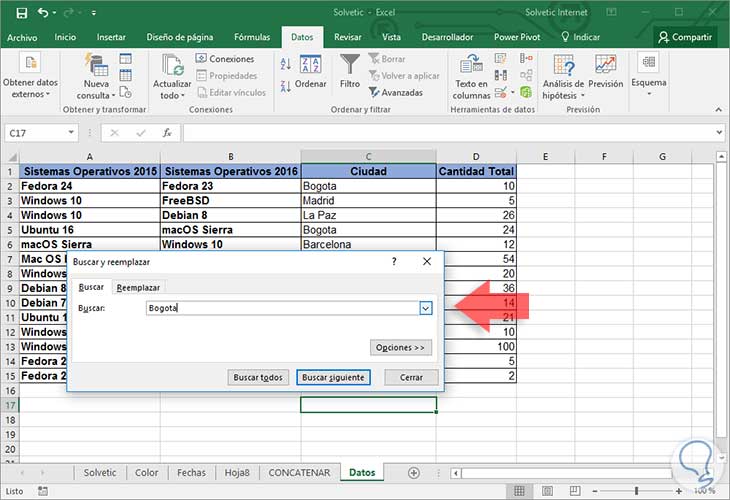The height and width of the screenshot is (500, 730).
Task: Click the Mostrar consultas icon
Action: coord(126,59)
